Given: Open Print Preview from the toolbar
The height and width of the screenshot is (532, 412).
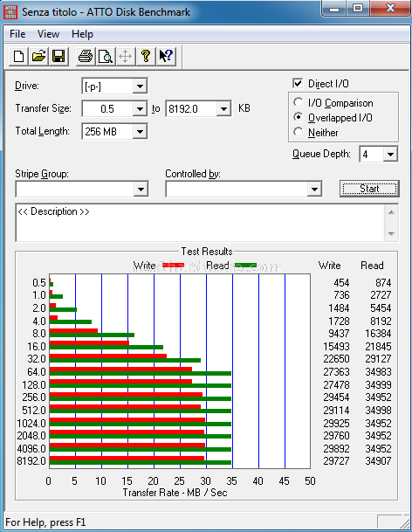Looking at the screenshot, I should (x=106, y=56).
